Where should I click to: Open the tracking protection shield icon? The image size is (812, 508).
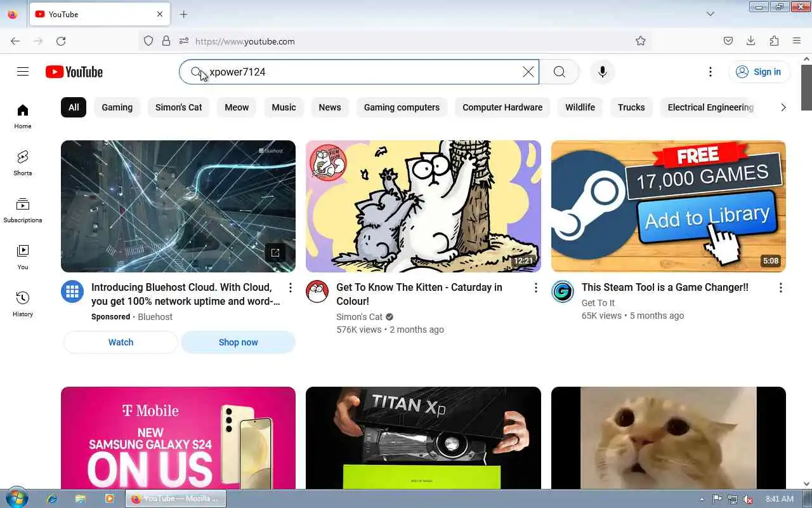pyautogui.click(x=148, y=41)
